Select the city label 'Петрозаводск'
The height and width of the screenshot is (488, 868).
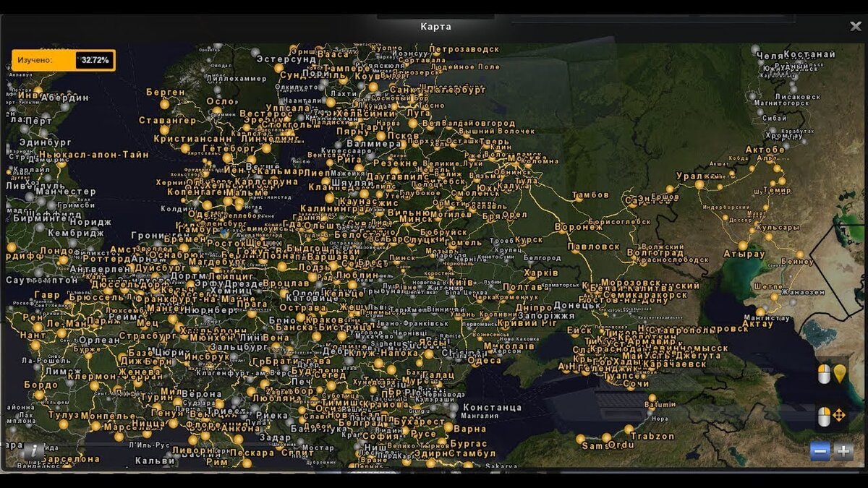464,49
